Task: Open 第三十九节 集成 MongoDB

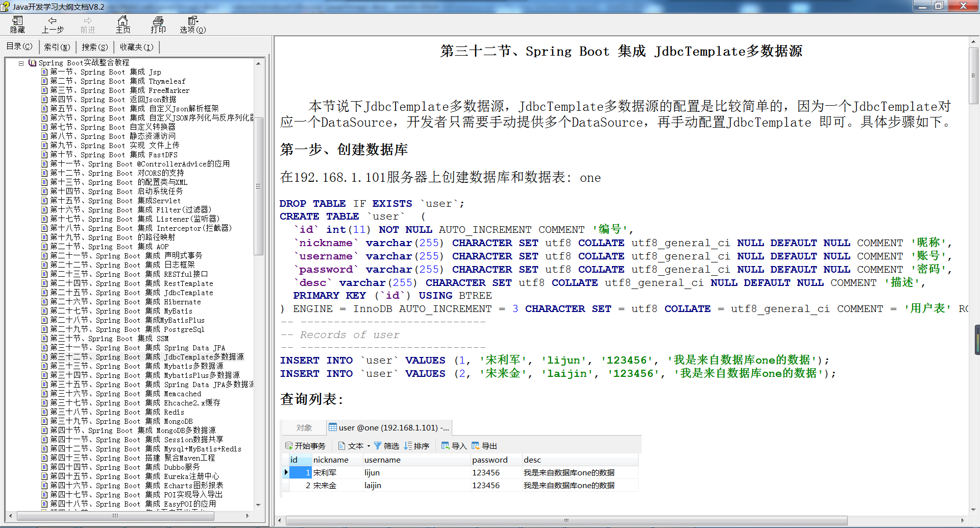Action: click(x=121, y=421)
